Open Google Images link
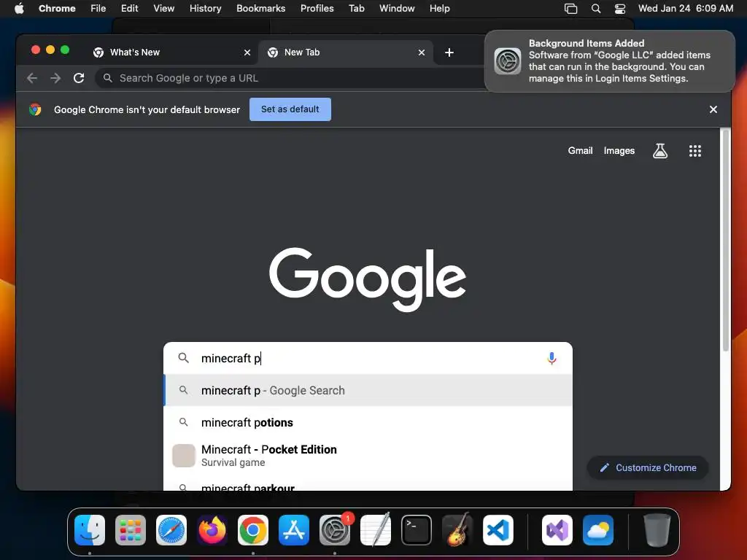The width and height of the screenshot is (747, 560). pos(619,151)
